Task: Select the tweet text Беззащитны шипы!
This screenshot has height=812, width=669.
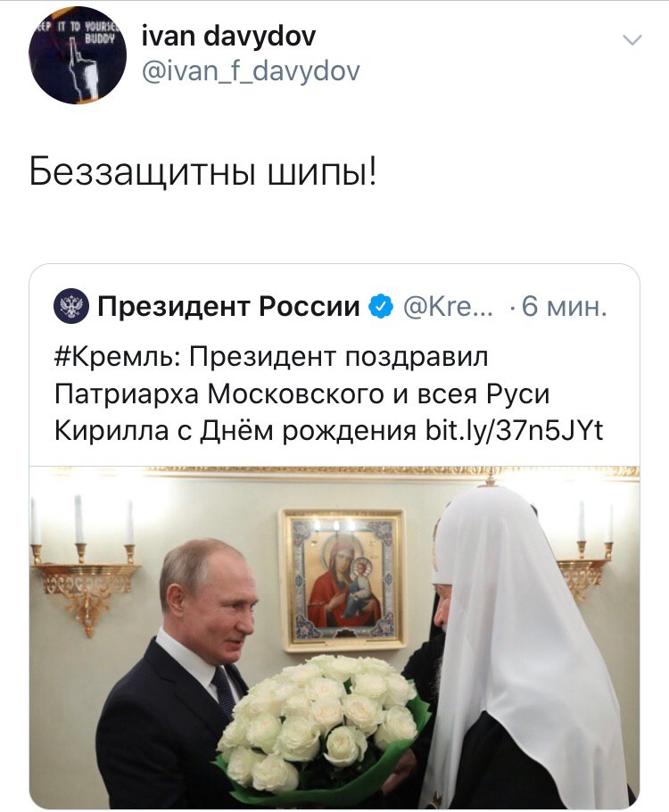Action: tap(203, 171)
